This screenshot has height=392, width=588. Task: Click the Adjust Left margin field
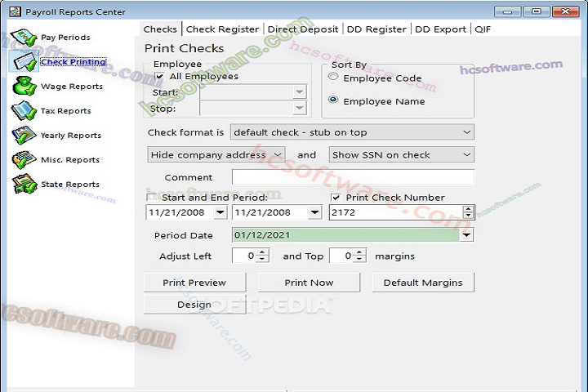pos(245,256)
